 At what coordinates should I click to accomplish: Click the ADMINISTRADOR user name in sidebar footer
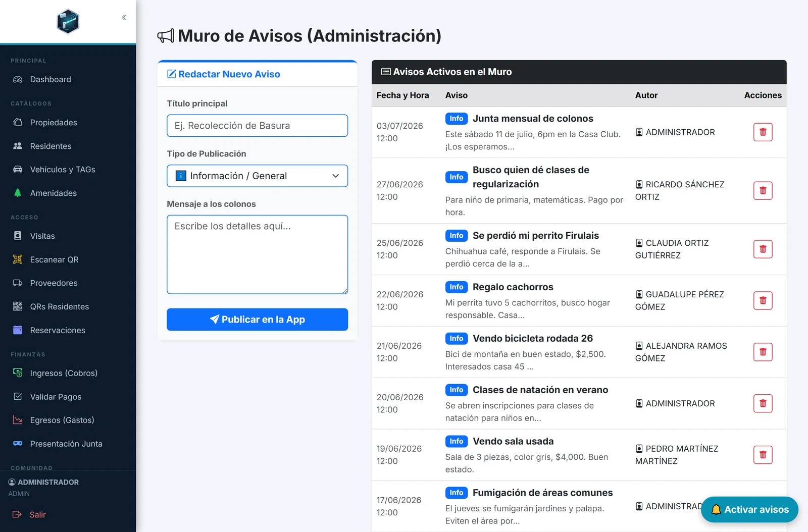tap(48, 483)
